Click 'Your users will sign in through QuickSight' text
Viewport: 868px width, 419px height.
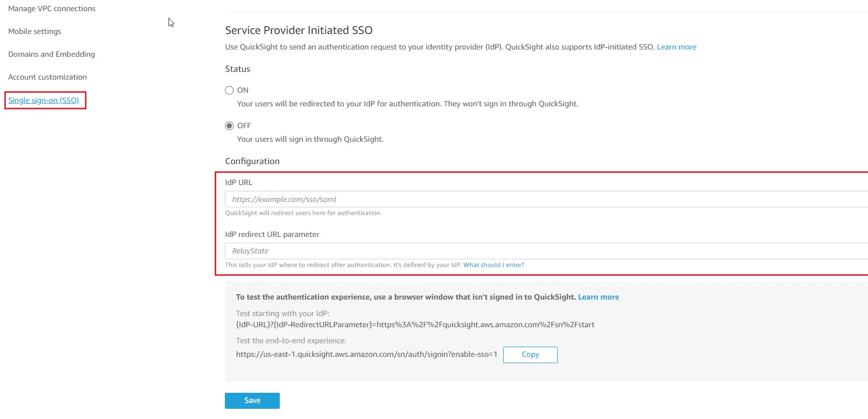(x=310, y=139)
